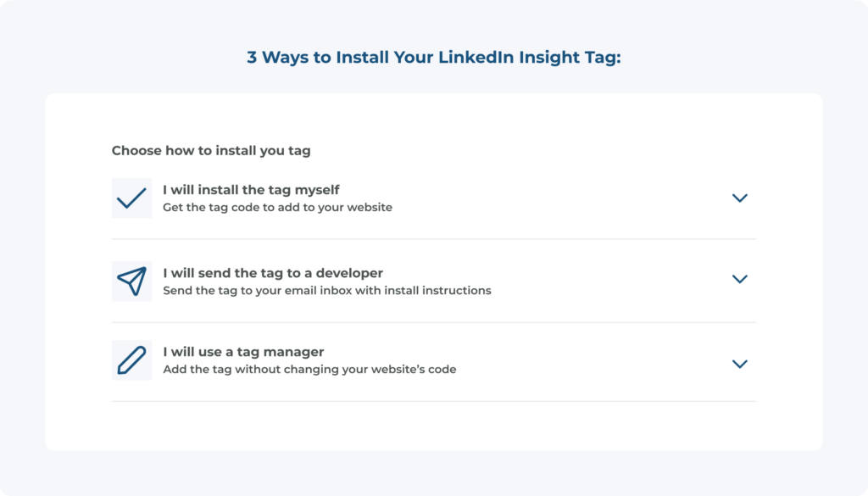Expand the 'I will use a tag manager' chevron
868x496 pixels.
tap(739, 364)
